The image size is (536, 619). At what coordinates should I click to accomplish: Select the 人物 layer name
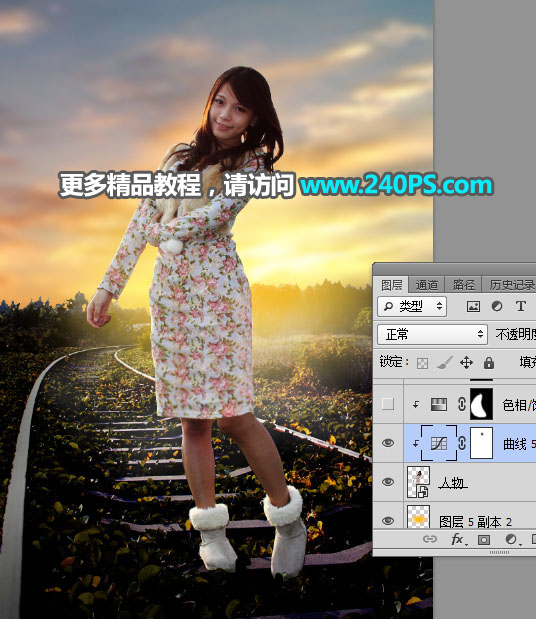[x=453, y=482]
